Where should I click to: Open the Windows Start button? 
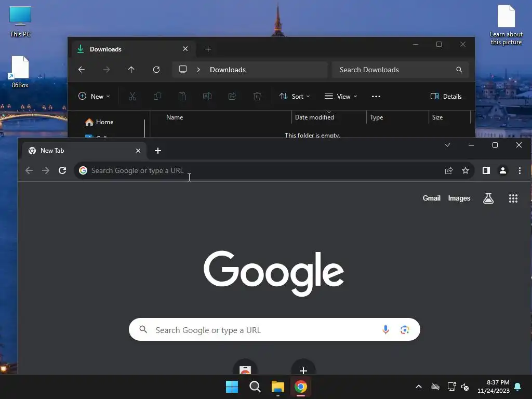pos(232,387)
